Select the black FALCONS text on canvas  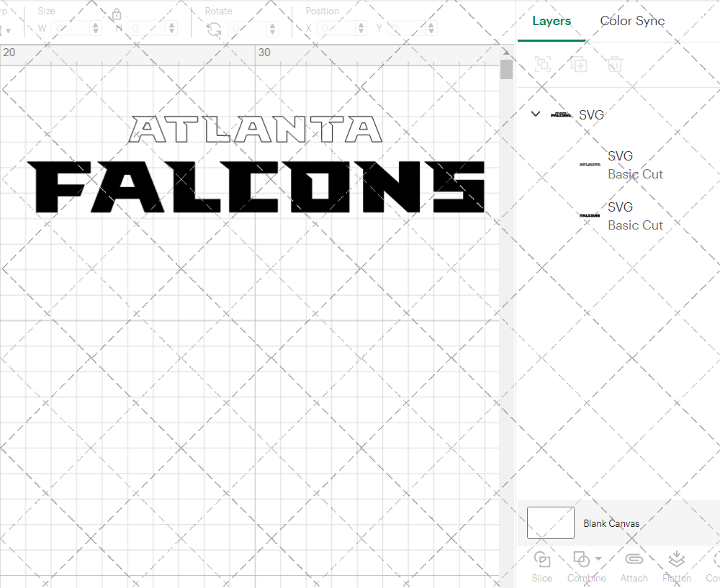[x=256, y=187]
